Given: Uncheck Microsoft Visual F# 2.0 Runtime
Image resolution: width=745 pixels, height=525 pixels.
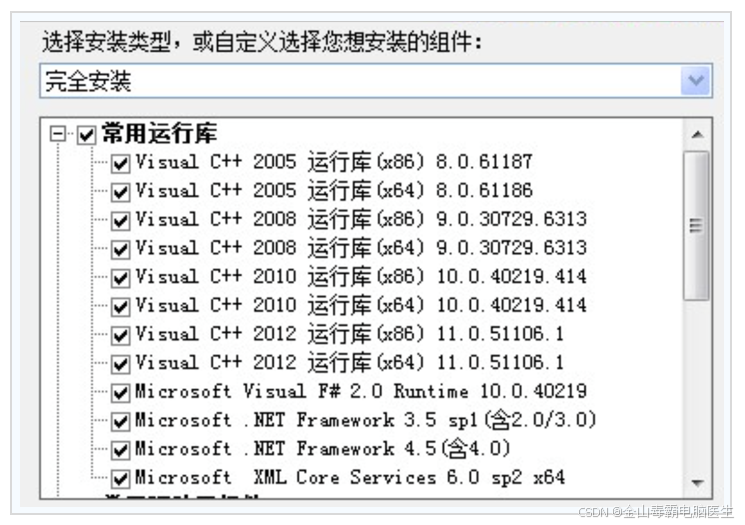Looking at the screenshot, I should point(120,393).
